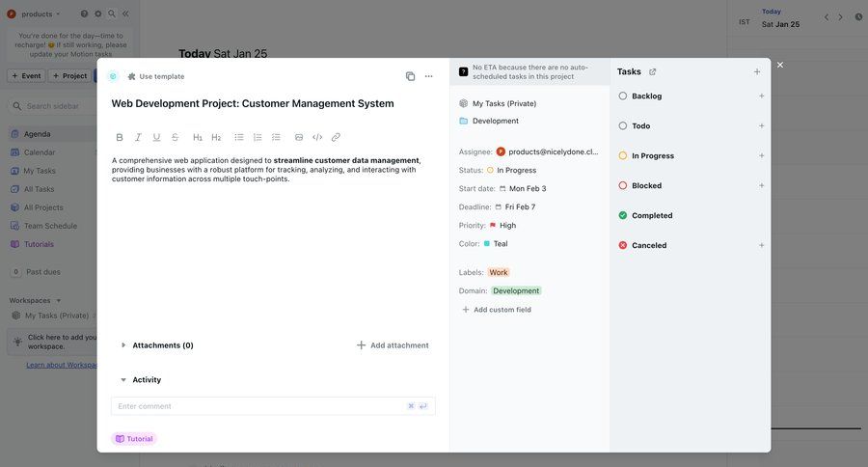The height and width of the screenshot is (467, 868).
Task: Change the Deadline Fri Feb 7
Action: pyautogui.click(x=515, y=206)
